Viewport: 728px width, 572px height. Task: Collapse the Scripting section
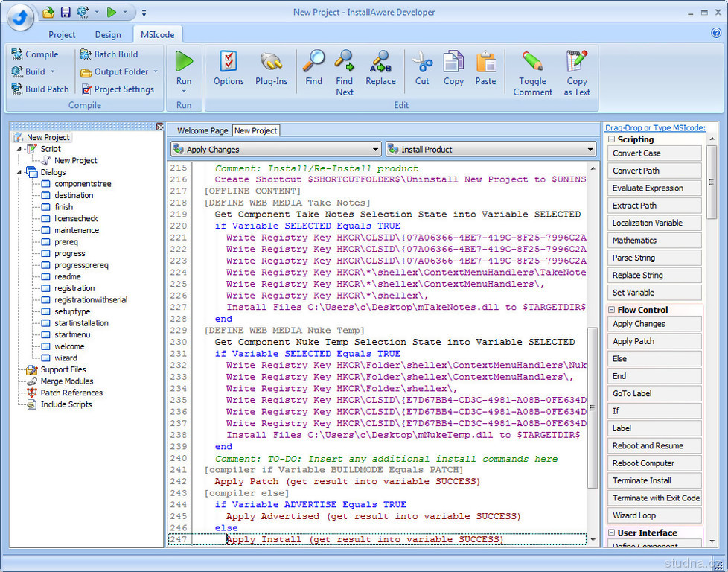612,139
